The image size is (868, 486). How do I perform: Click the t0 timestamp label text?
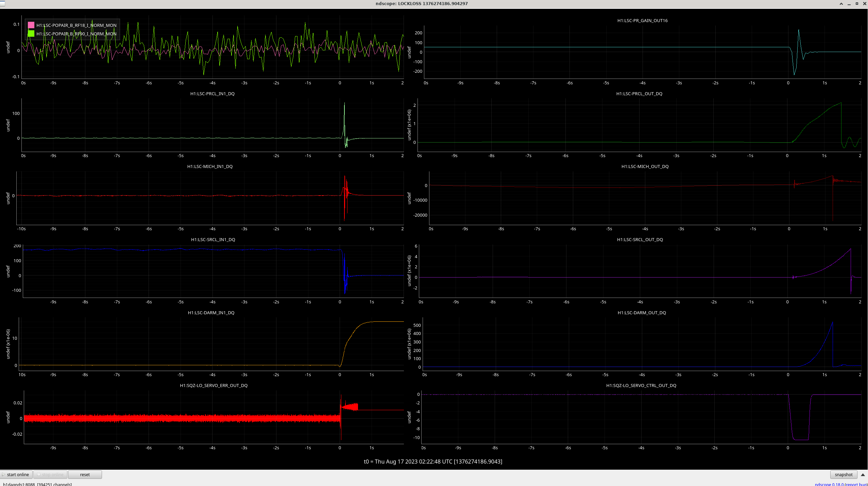(433, 462)
